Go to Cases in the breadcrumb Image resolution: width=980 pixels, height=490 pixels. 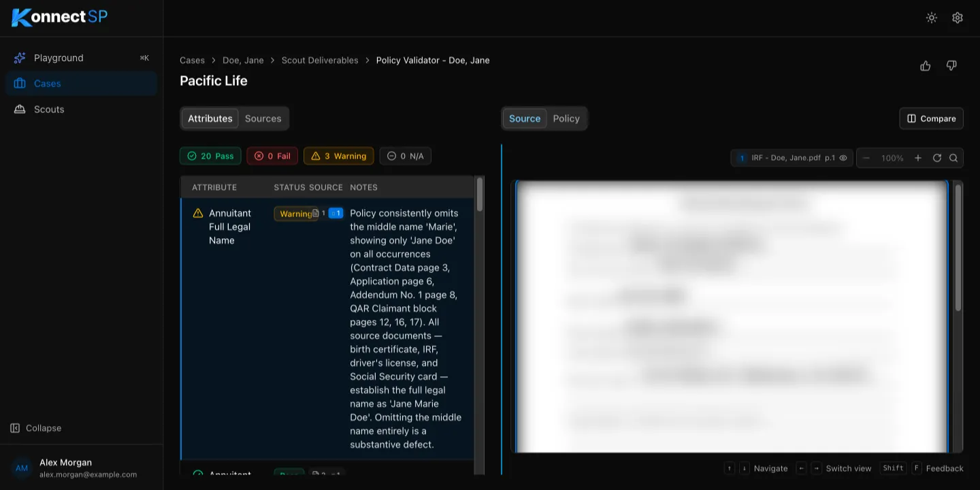(x=192, y=61)
